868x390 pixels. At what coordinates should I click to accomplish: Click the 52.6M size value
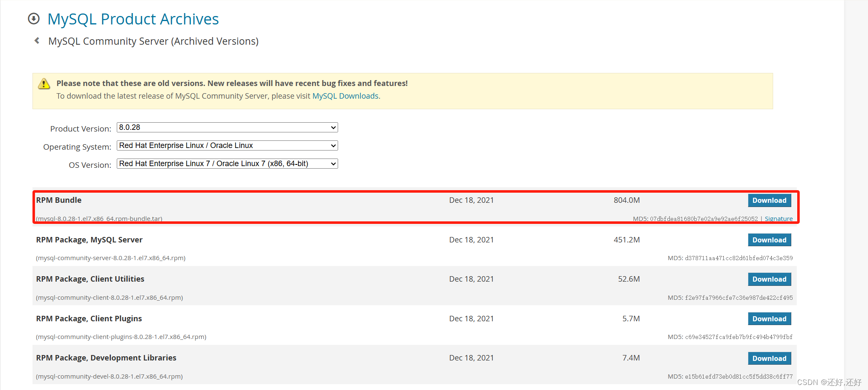(629, 279)
